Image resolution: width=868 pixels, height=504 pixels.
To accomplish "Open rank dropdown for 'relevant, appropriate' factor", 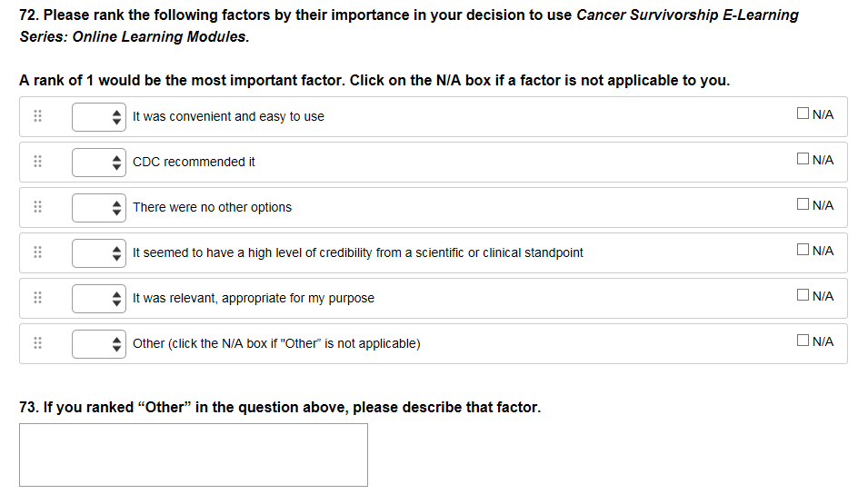I will (x=99, y=298).
